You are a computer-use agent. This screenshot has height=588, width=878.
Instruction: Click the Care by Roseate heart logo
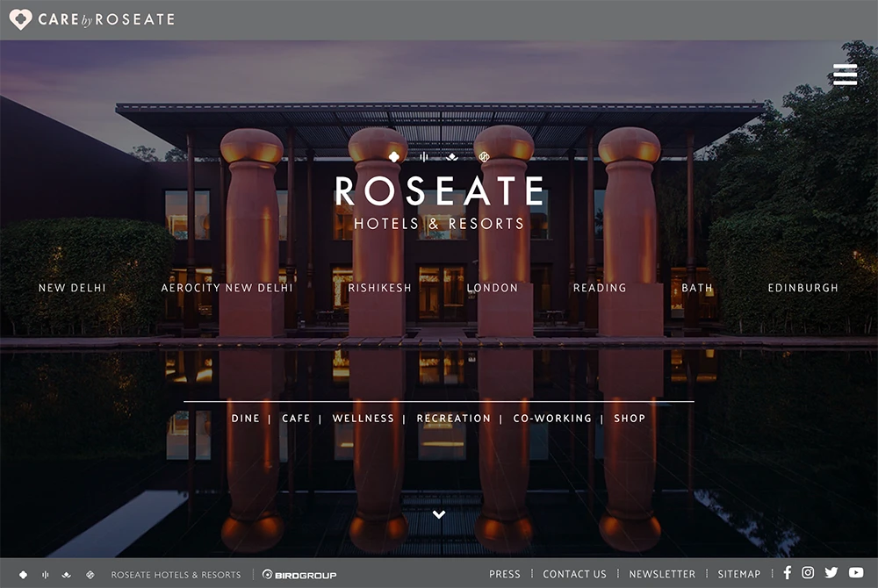pos(21,19)
